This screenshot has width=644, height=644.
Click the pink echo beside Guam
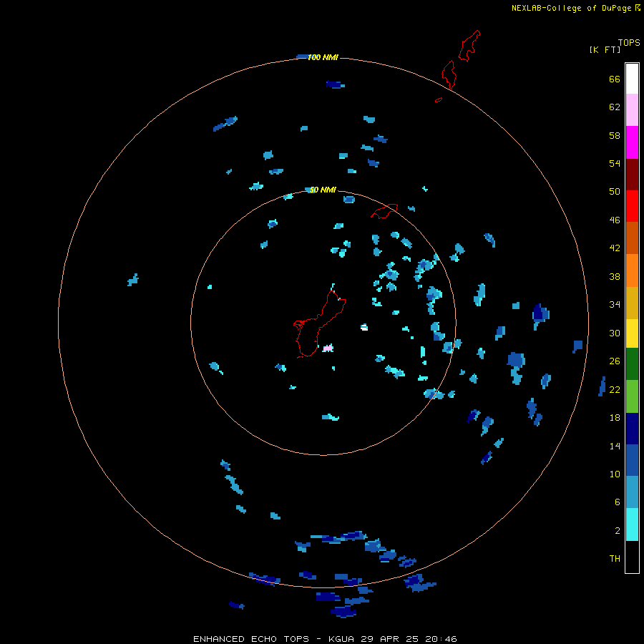tap(328, 348)
